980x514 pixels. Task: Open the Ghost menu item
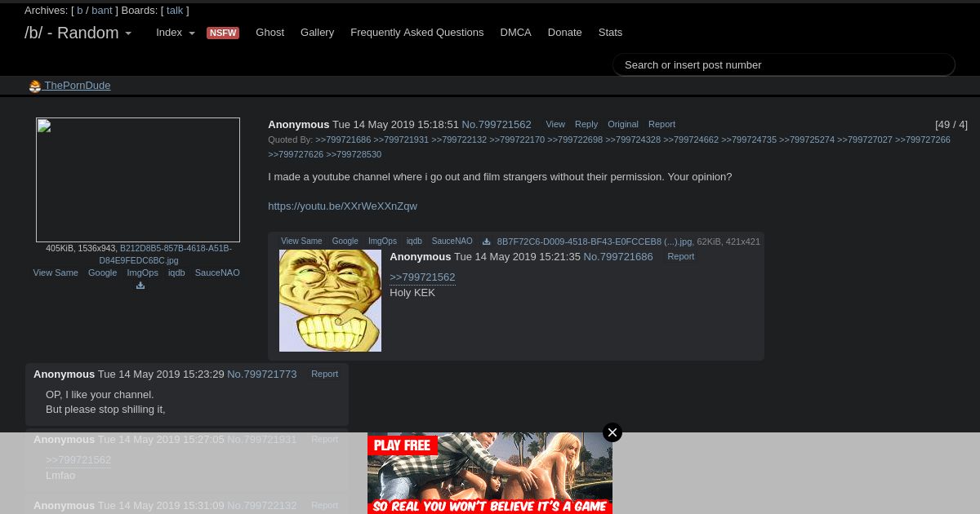pos(269,33)
